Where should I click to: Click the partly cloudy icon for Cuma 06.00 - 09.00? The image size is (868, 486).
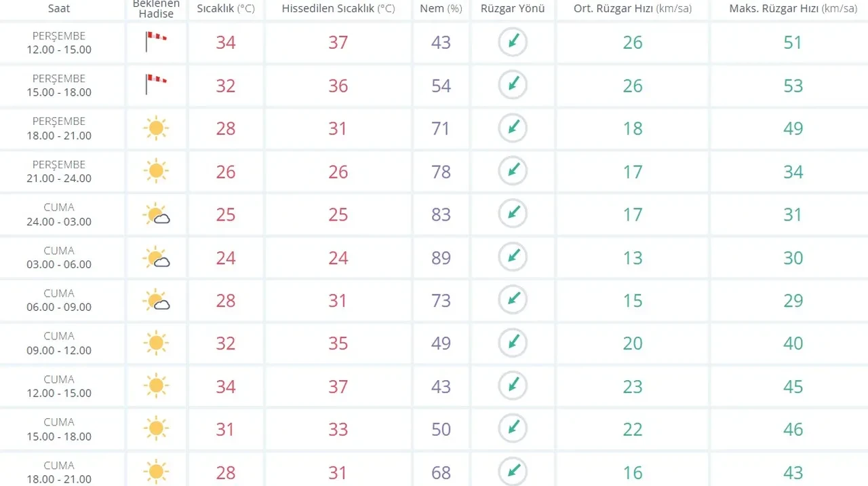click(x=156, y=300)
